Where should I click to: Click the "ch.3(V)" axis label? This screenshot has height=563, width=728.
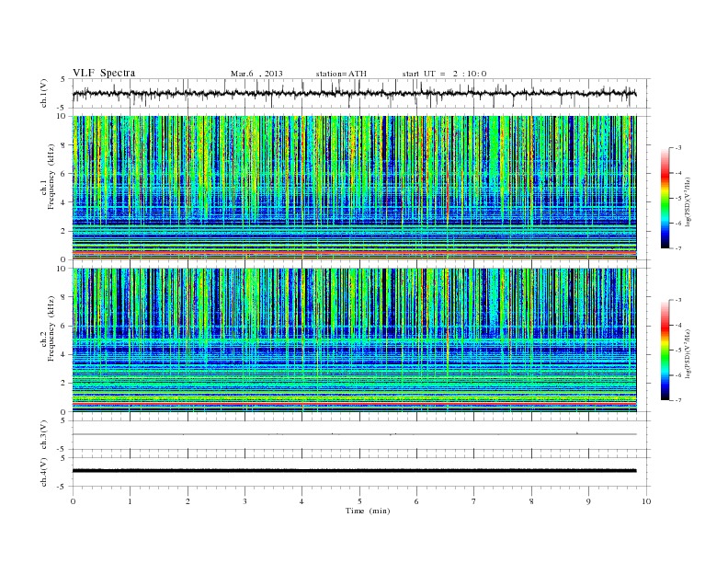coord(44,435)
